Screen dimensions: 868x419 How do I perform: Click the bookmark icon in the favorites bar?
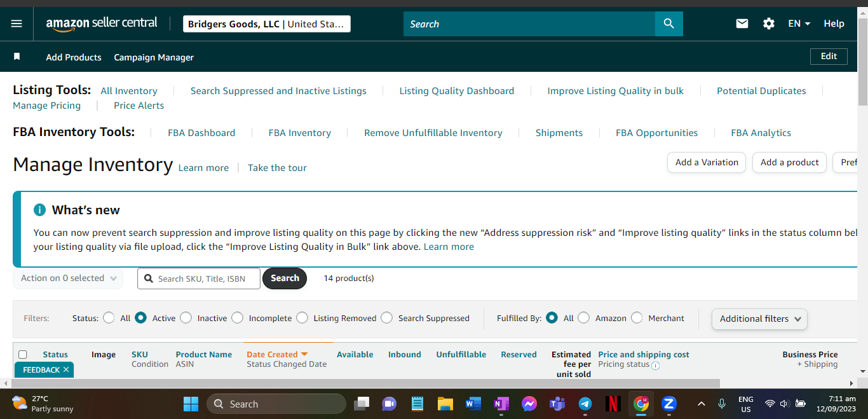17,57
